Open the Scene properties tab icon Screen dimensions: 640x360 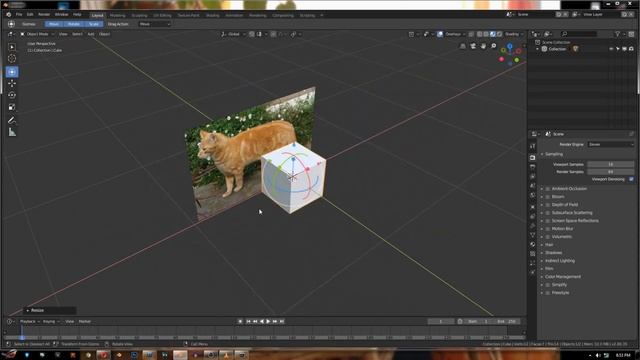[533, 186]
